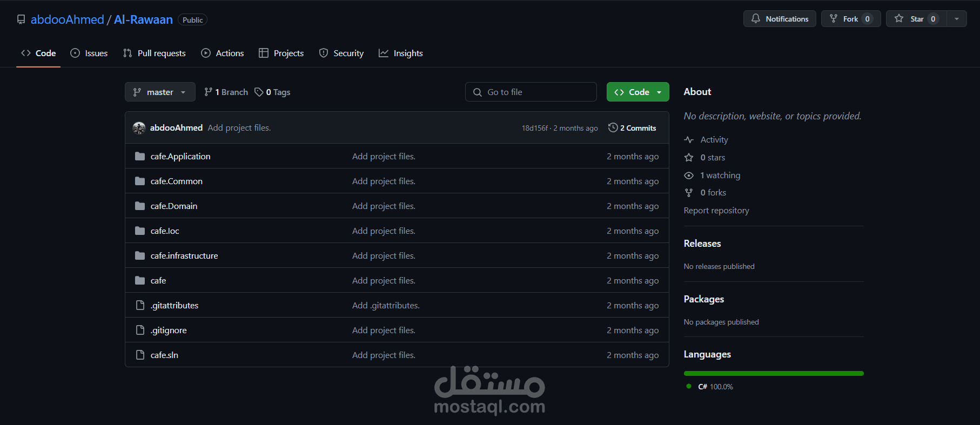The width and height of the screenshot is (980, 425).
Task: Switch to the Issues tab
Action: tap(89, 53)
